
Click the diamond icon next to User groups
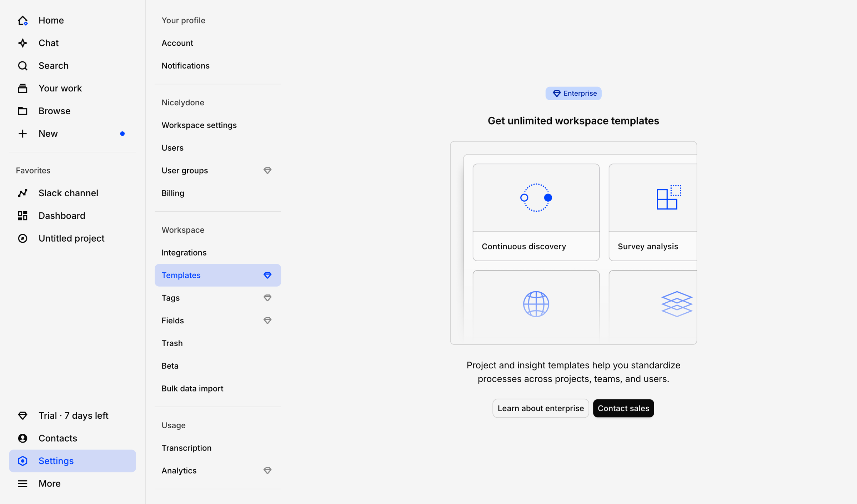click(x=267, y=171)
